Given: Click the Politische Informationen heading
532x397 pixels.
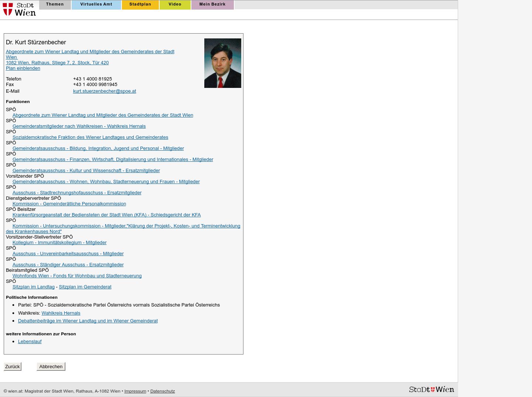Looking at the screenshot, I should 32,297.
